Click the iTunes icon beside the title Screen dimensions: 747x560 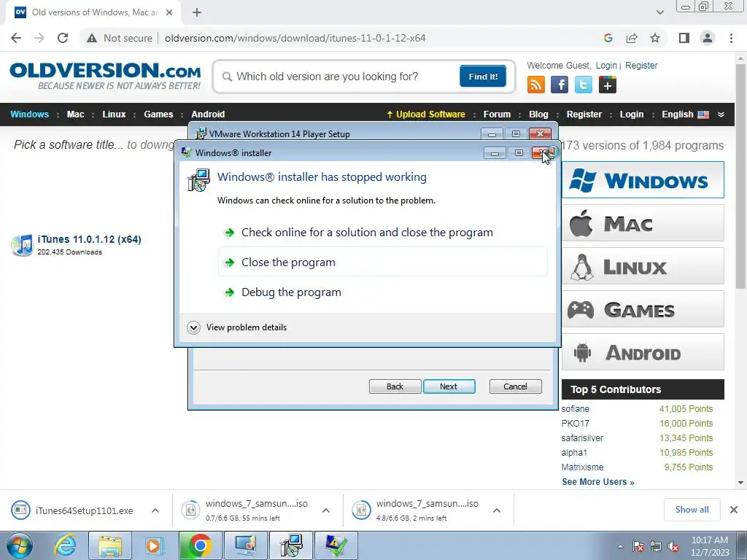click(x=23, y=245)
